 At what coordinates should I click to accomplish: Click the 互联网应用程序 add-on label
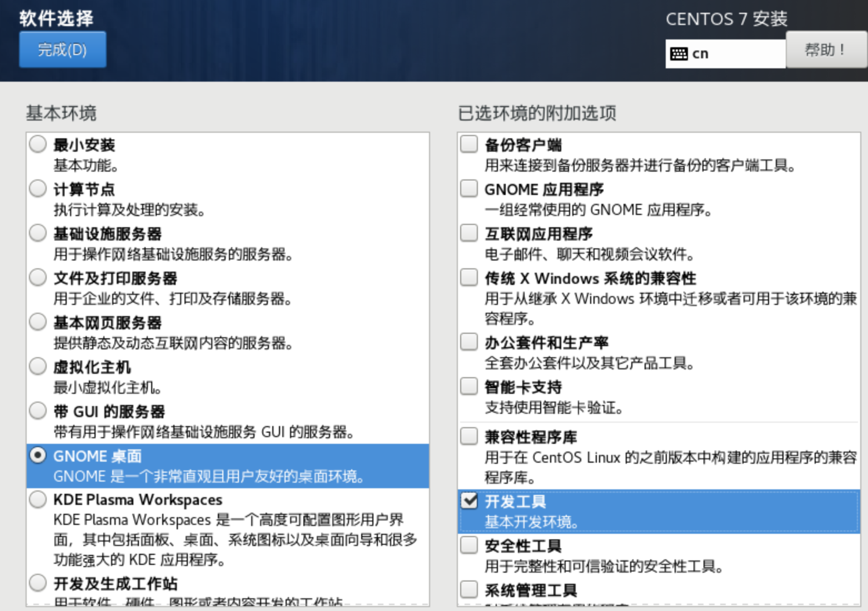point(538,234)
